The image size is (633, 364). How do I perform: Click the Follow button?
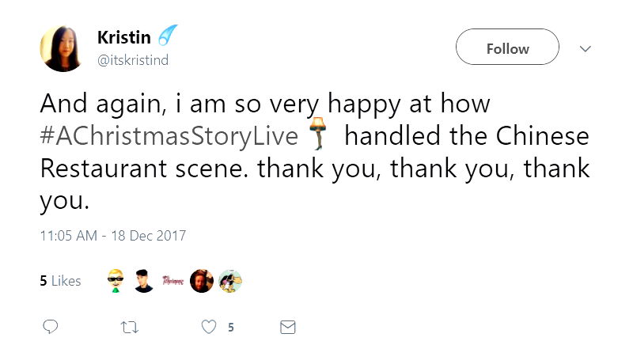point(507,47)
